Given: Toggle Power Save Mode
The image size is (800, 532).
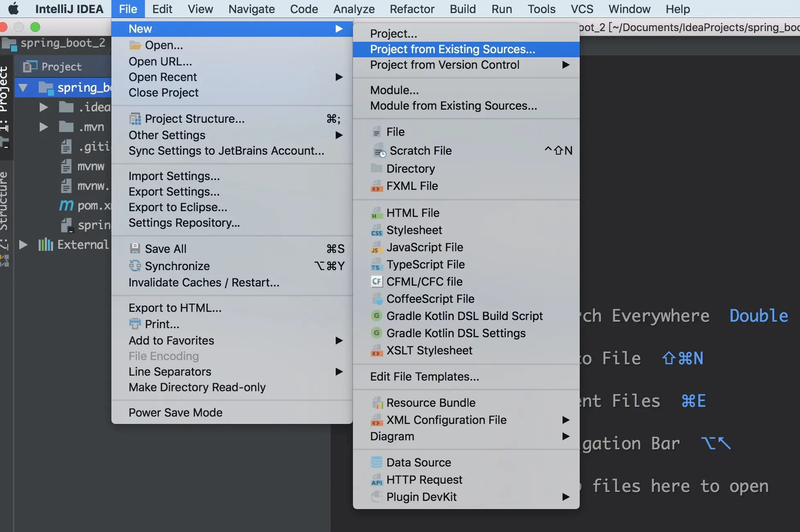Looking at the screenshot, I should 175,413.
